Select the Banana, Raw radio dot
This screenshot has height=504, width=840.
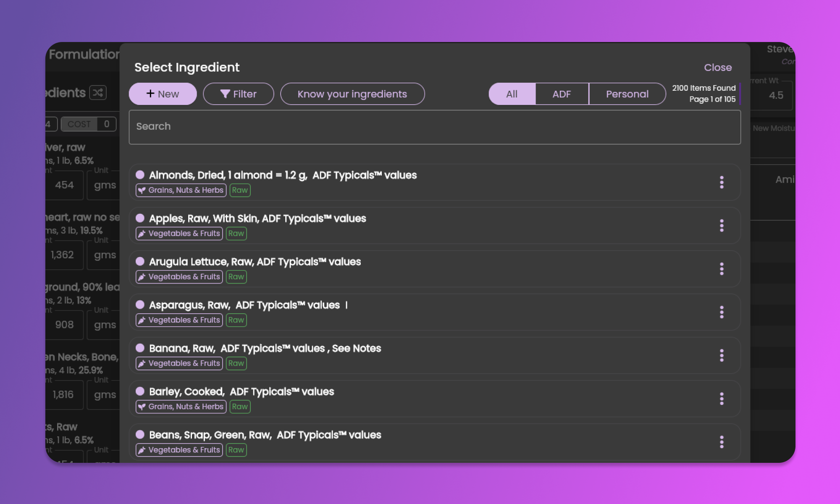pos(140,348)
